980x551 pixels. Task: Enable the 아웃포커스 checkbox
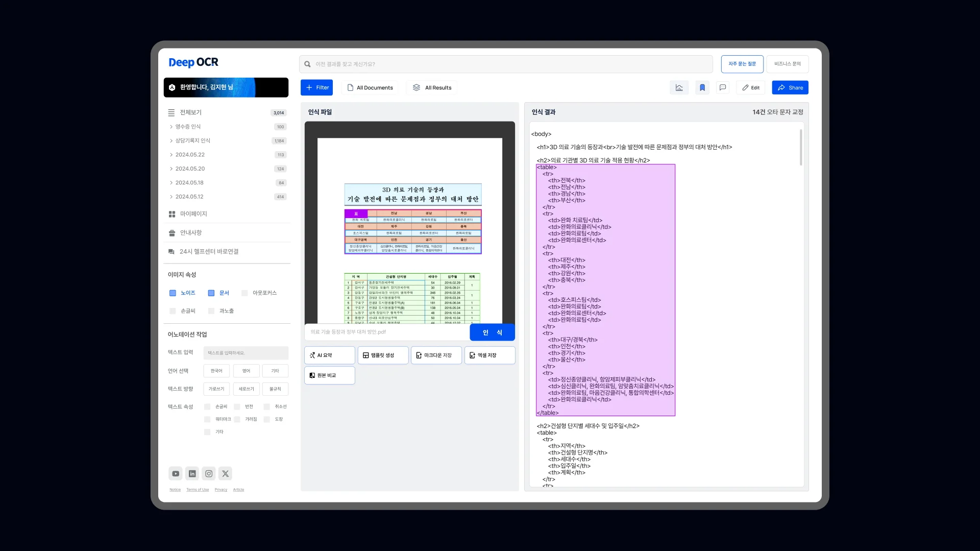244,293
